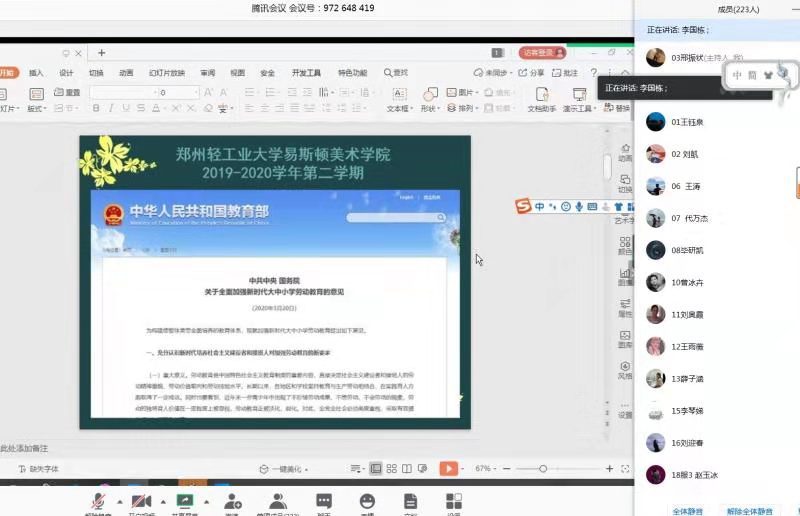
Task: Toggle Sogou 中 Chinese/English input mode
Action: tap(539, 206)
